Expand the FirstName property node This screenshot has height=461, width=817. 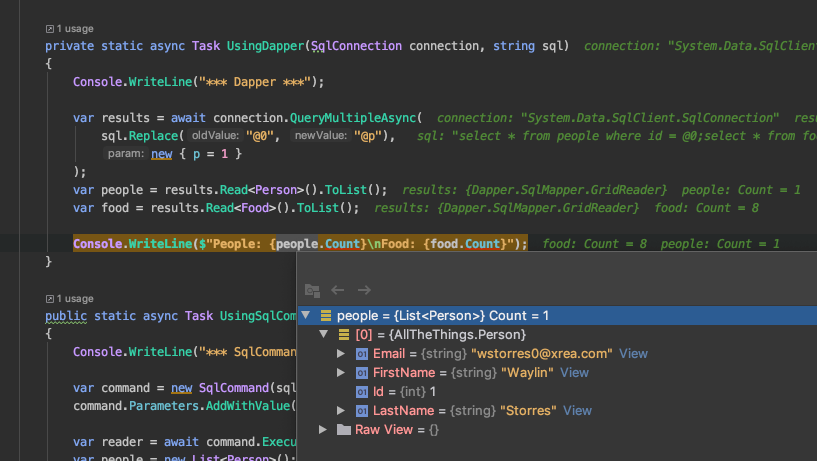[341, 372]
